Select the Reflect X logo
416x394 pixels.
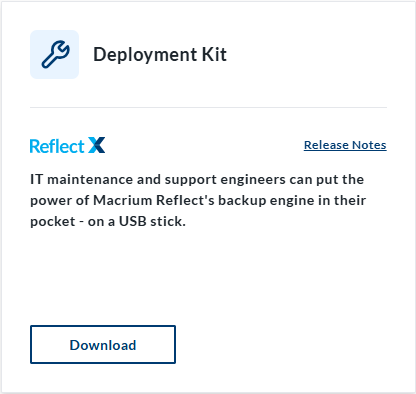pos(68,145)
